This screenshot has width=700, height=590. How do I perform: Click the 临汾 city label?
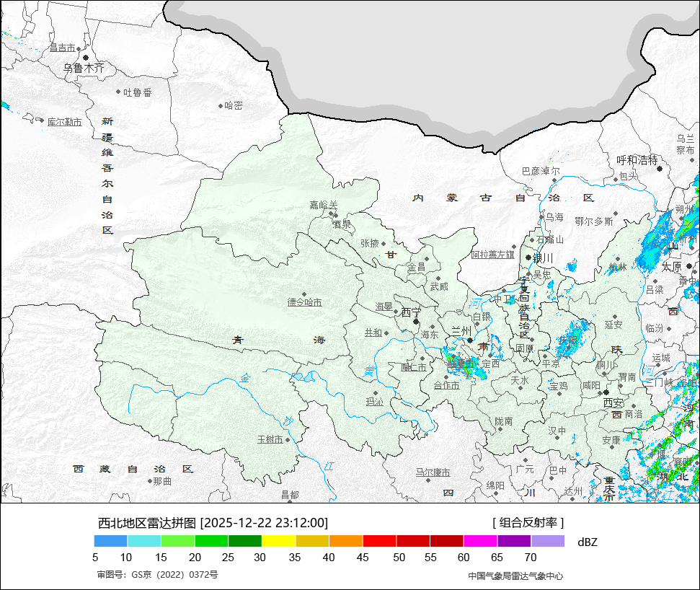coord(655,328)
